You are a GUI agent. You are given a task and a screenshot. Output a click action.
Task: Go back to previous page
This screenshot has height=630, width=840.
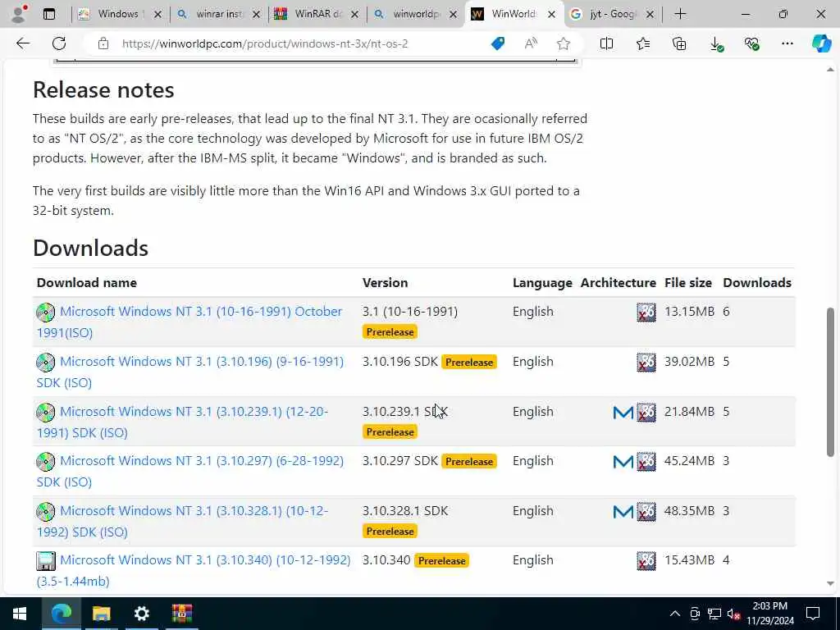(x=22, y=43)
